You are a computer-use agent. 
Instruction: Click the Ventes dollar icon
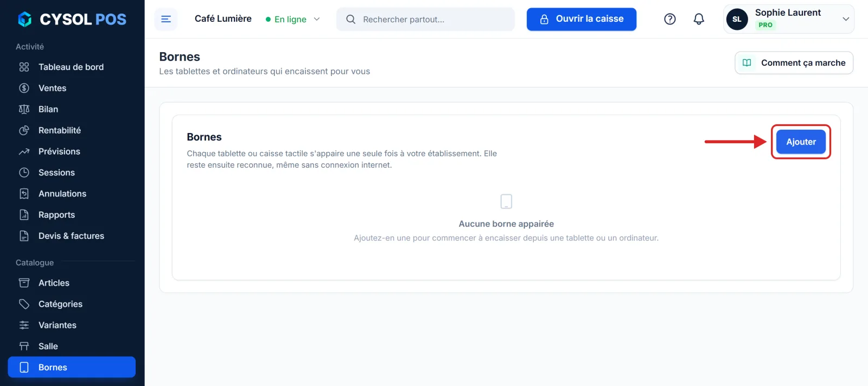pos(24,88)
